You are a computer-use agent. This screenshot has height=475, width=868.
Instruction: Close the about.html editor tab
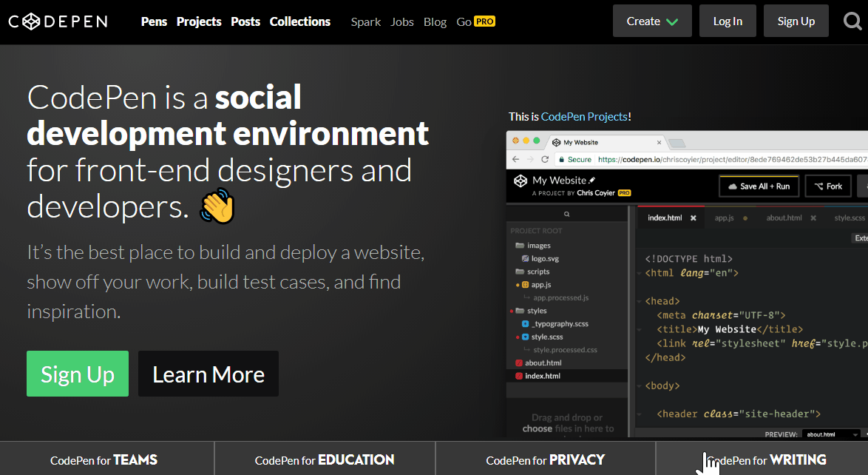point(813,218)
